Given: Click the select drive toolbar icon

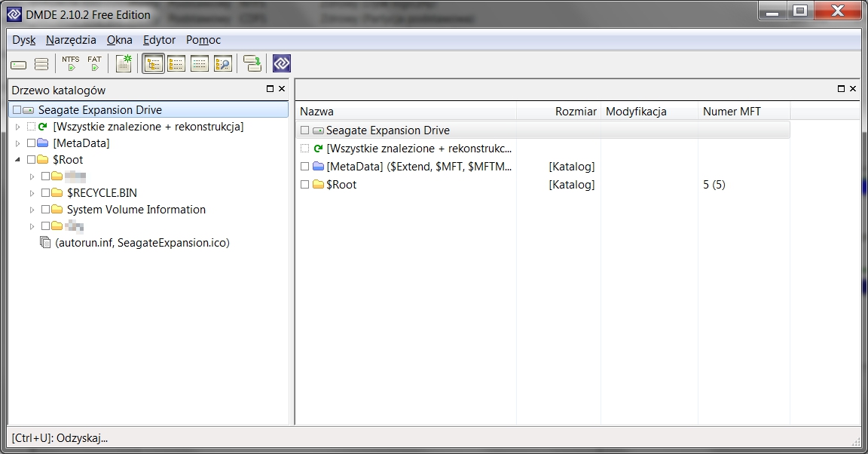Looking at the screenshot, I should 18,64.
